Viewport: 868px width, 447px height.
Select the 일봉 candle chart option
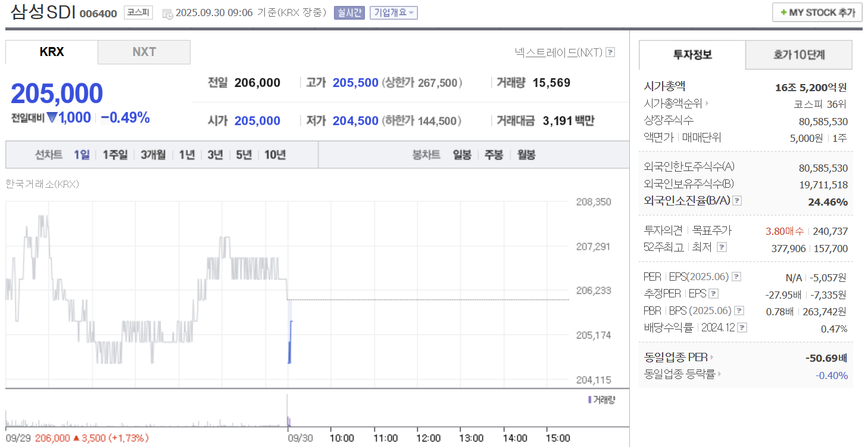463,154
